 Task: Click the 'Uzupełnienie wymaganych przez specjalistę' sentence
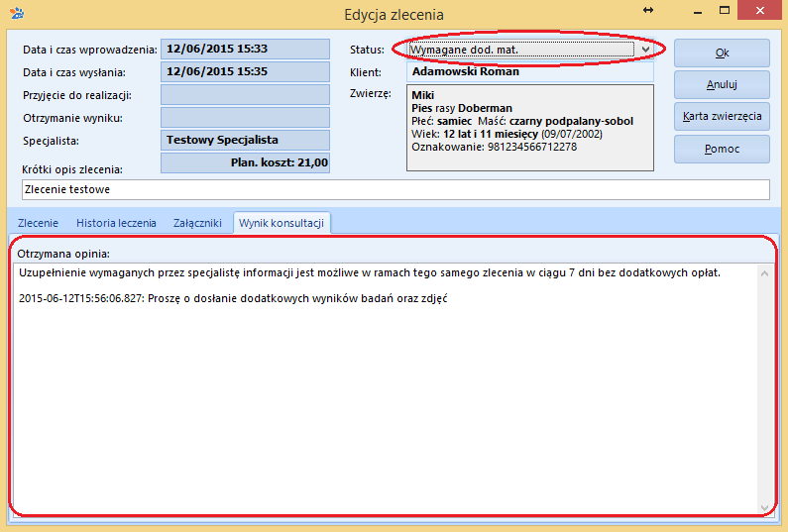[370, 272]
